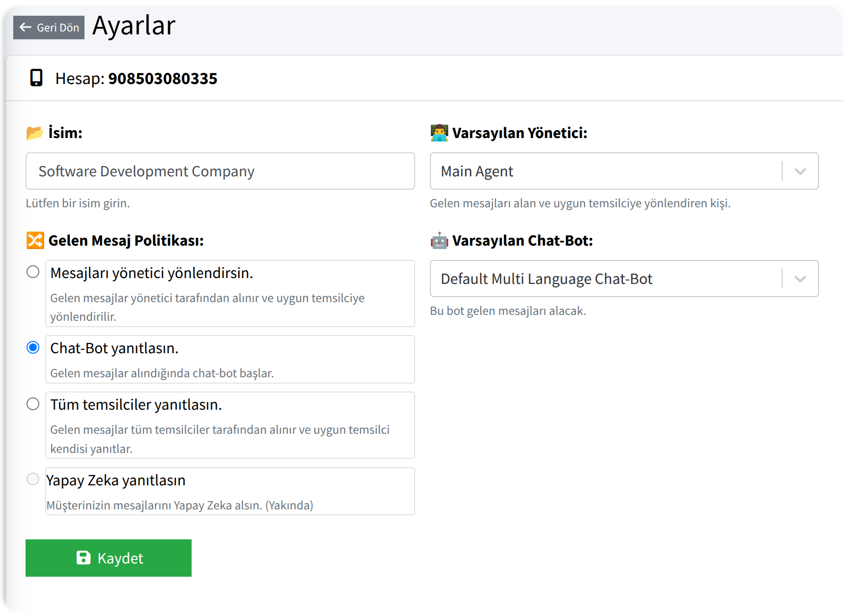Image resolution: width=848 pixels, height=616 pixels.
Task: Select the 'Chat-Bot yanıtlasın' radio button
Action: pyautogui.click(x=33, y=347)
